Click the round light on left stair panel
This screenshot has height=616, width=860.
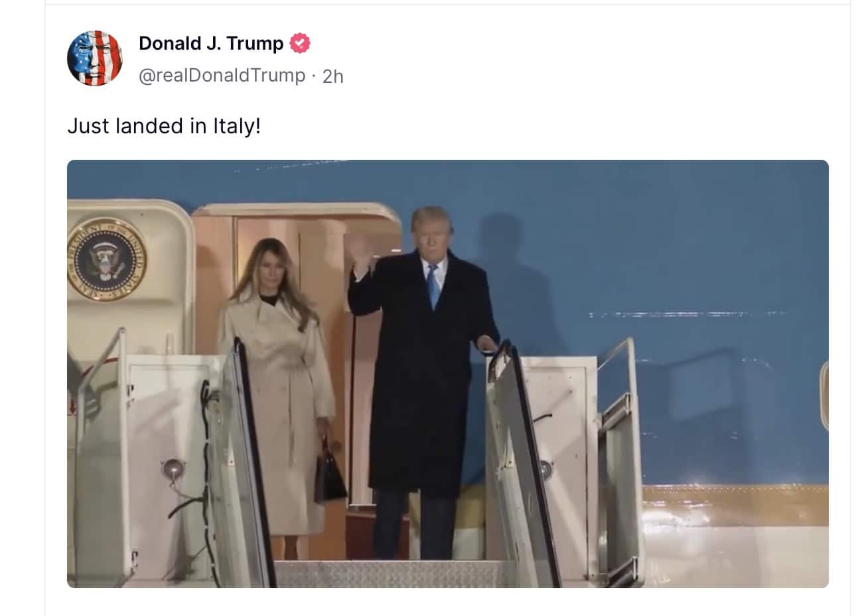click(x=173, y=469)
